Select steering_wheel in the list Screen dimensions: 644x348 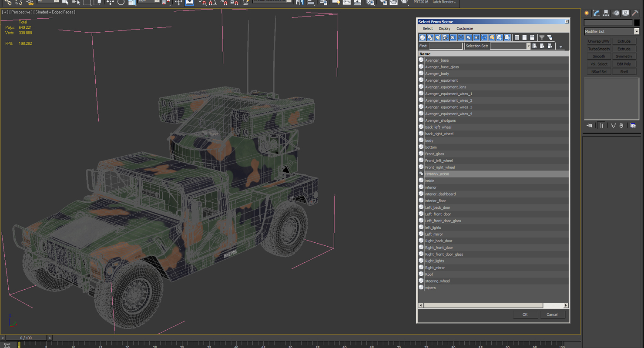tap(493, 281)
